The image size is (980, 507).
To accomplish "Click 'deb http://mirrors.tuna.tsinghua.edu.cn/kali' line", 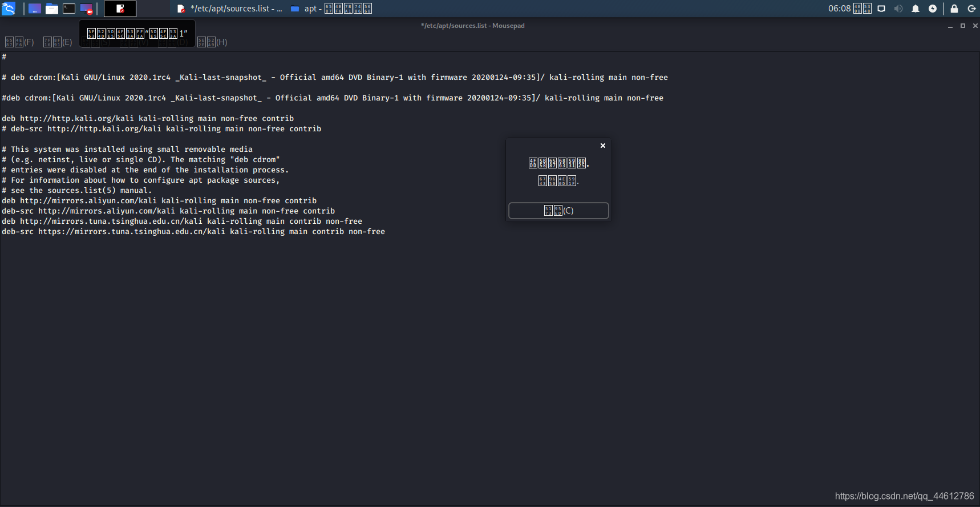I will pyautogui.click(x=182, y=221).
